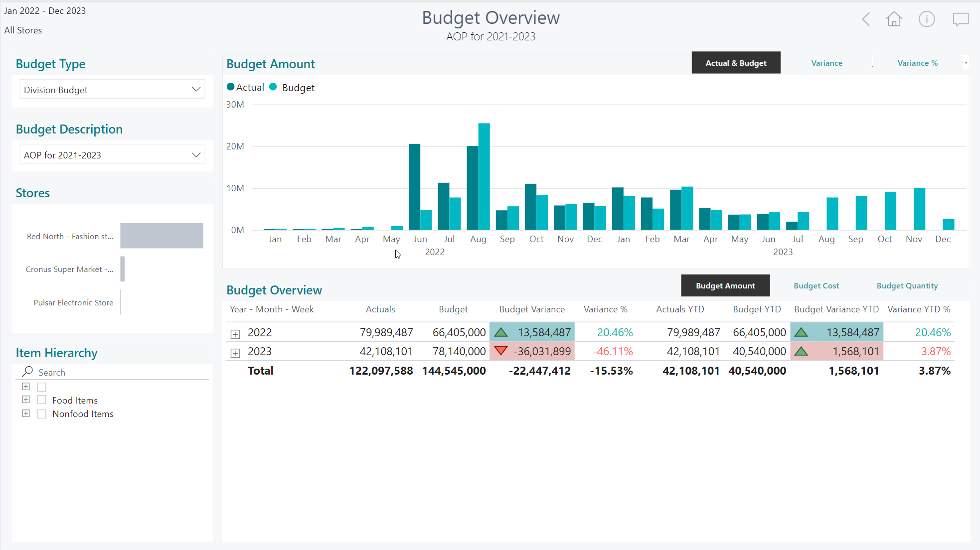Click the Red North Fashion store bar

(x=162, y=236)
